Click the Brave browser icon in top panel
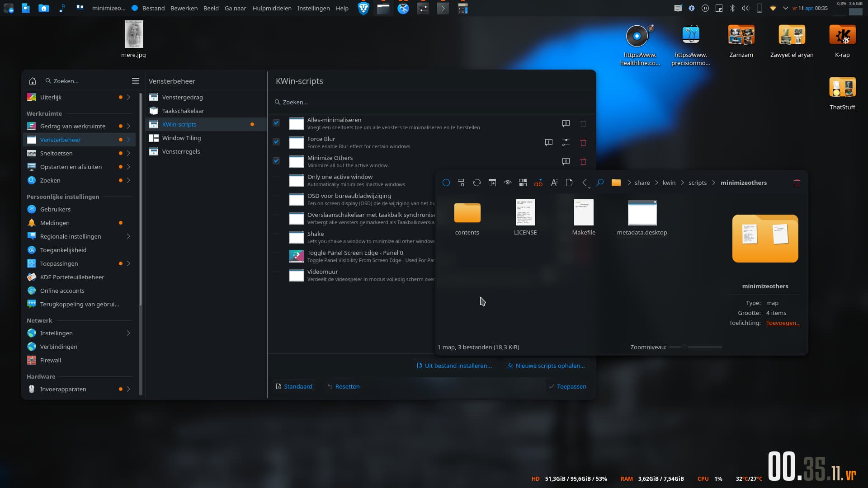868x488 pixels. click(363, 8)
